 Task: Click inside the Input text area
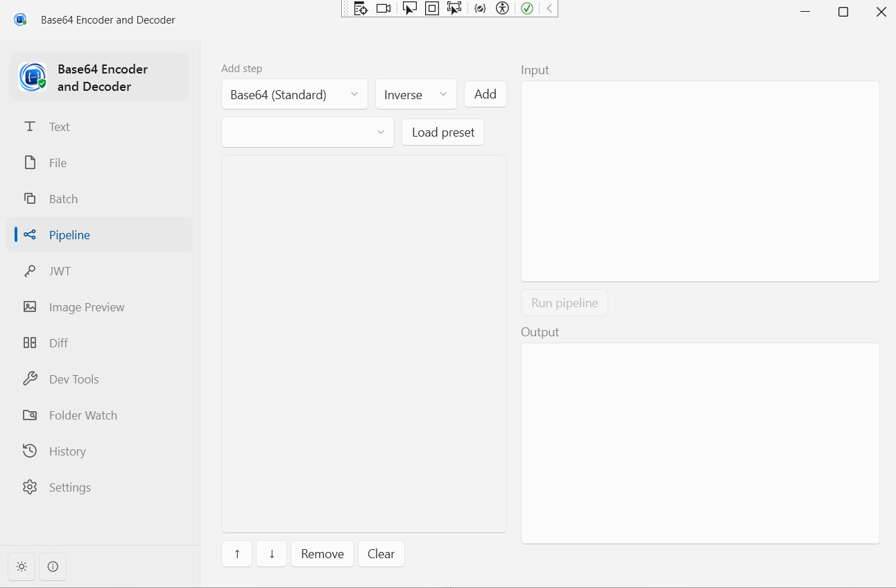700,182
